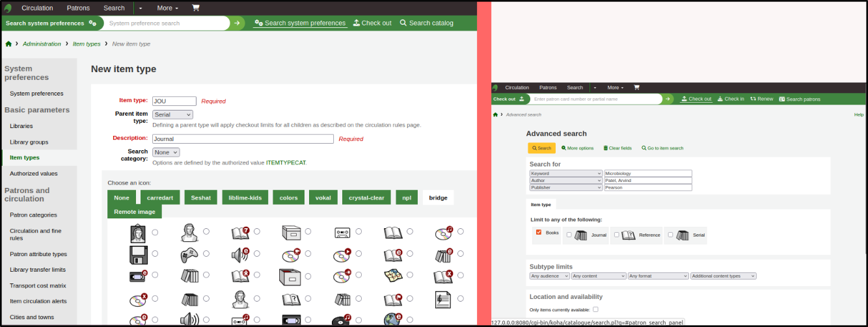Click the storage box icon in first row
The width and height of the screenshot is (868, 327).
click(x=292, y=231)
